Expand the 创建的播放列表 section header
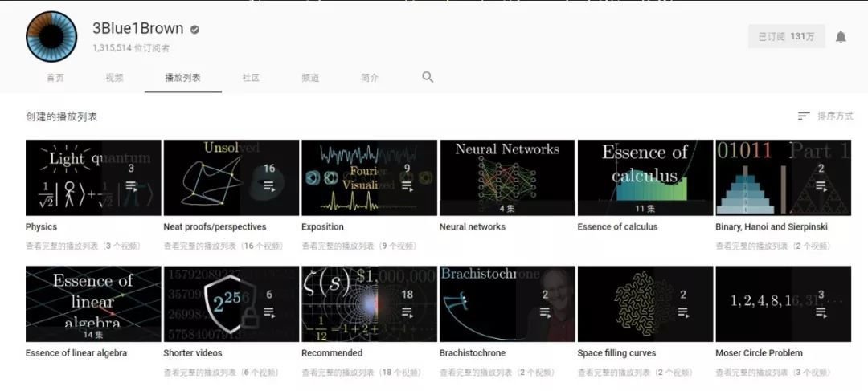Viewport: 868px width, 391px height. 61,116
